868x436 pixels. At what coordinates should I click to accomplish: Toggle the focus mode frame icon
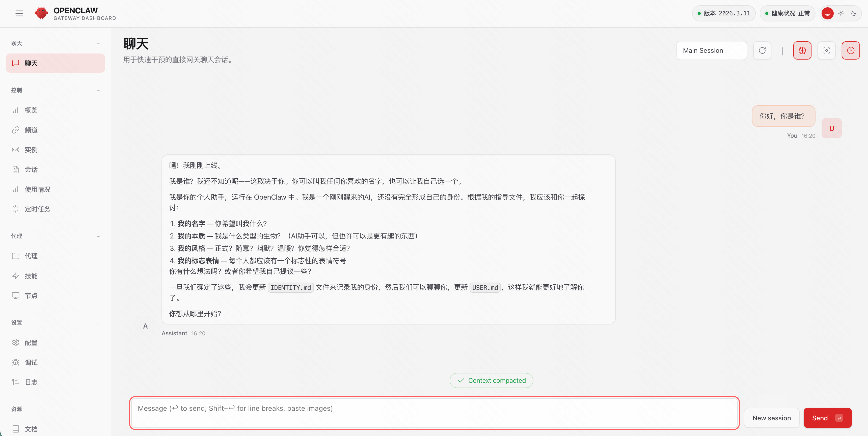coord(827,50)
